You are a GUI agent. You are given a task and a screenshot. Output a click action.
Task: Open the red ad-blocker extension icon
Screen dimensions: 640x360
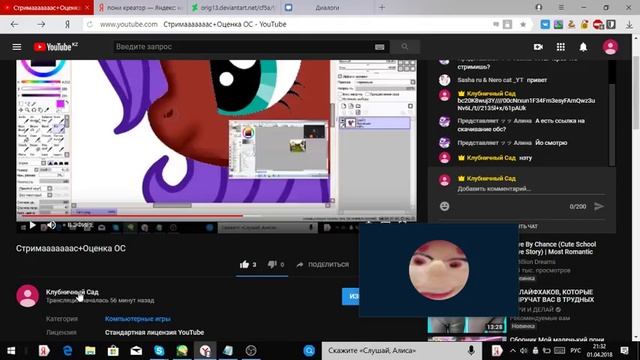pyautogui.click(x=598, y=24)
